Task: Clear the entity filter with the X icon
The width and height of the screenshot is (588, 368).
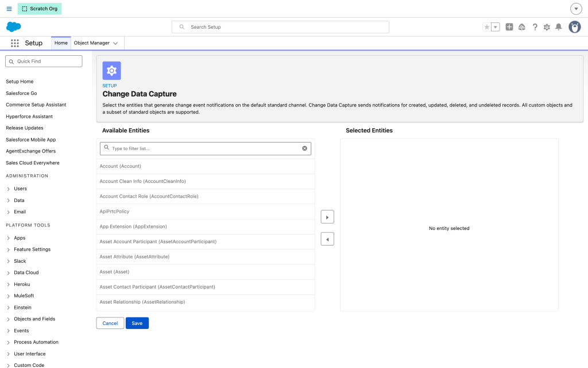Action: [304, 148]
